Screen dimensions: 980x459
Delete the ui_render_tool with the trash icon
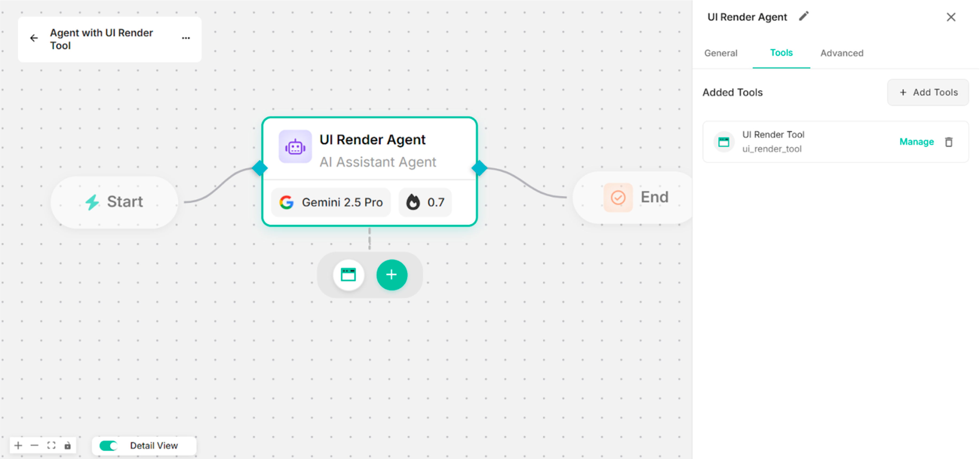coord(949,141)
